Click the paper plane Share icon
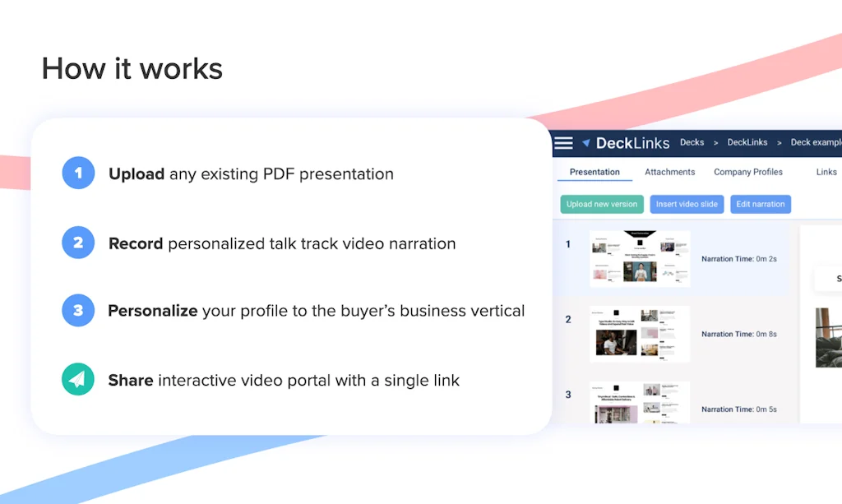Viewport: 842px width, 504px height. pos(78,380)
